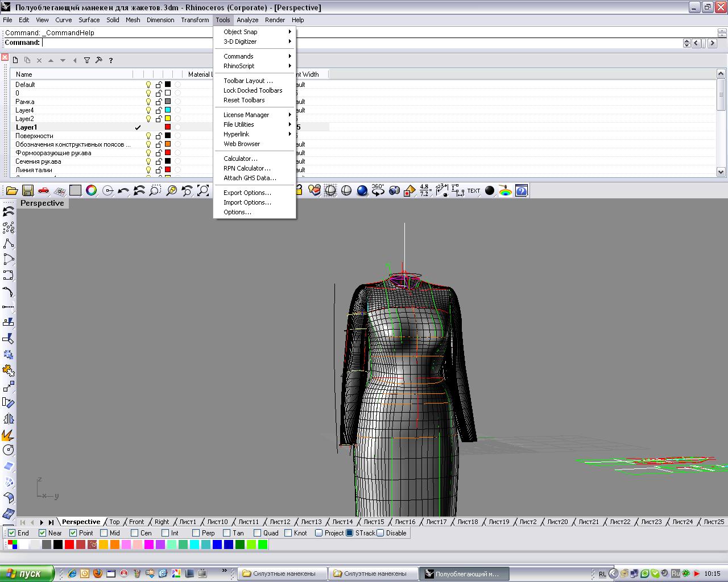Switch to the Front viewport tab
Image resolution: width=728 pixels, height=582 pixels.
(136, 522)
